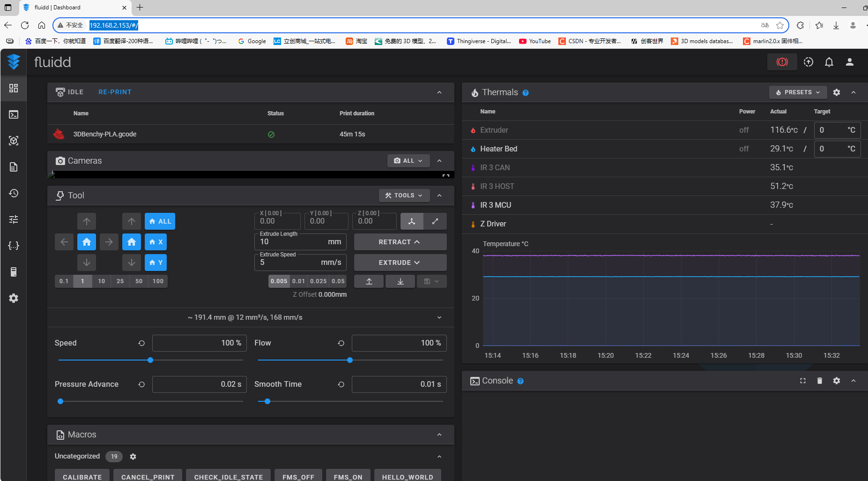The width and height of the screenshot is (868, 481).
Task: Click RE-PRINT in status panel
Action: click(x=115, y=92)
